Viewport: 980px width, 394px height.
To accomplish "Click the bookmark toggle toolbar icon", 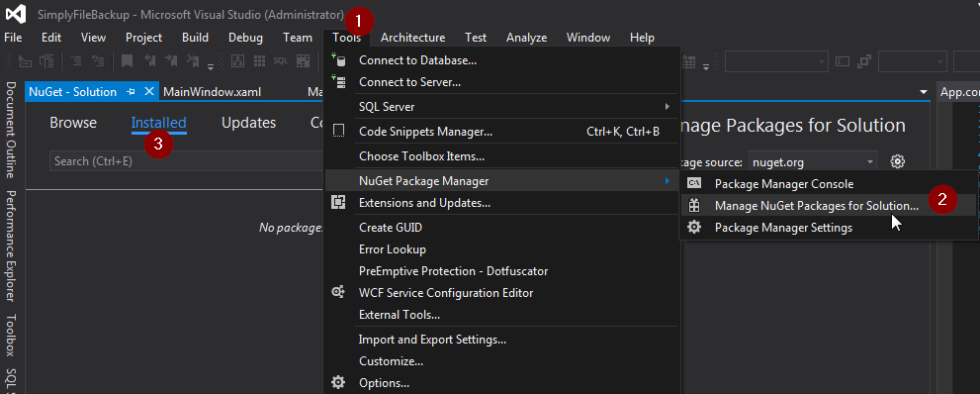I will pyautogui.click(x=127, y=60).
